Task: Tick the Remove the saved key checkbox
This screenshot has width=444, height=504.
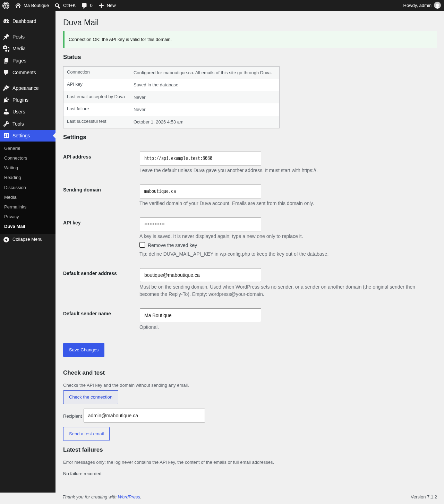Action: pos(142,245)
